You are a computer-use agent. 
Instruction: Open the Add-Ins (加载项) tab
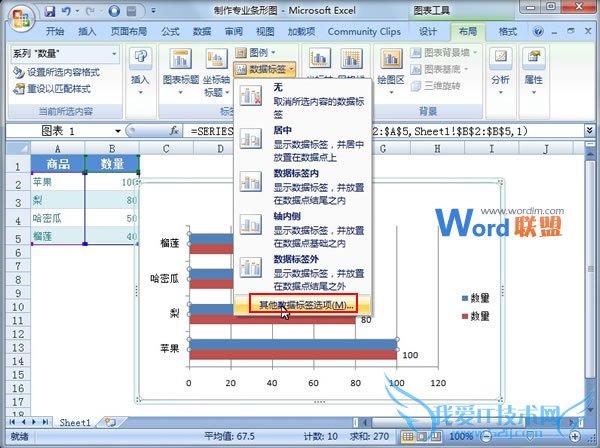click(x=302, y=31)
